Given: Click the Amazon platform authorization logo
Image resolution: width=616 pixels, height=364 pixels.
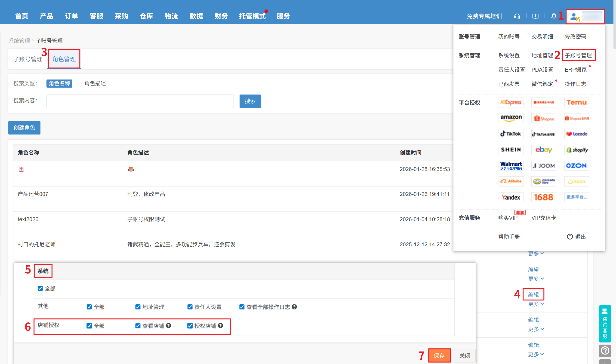Looking at the screenshot, I should coord(511,118).
